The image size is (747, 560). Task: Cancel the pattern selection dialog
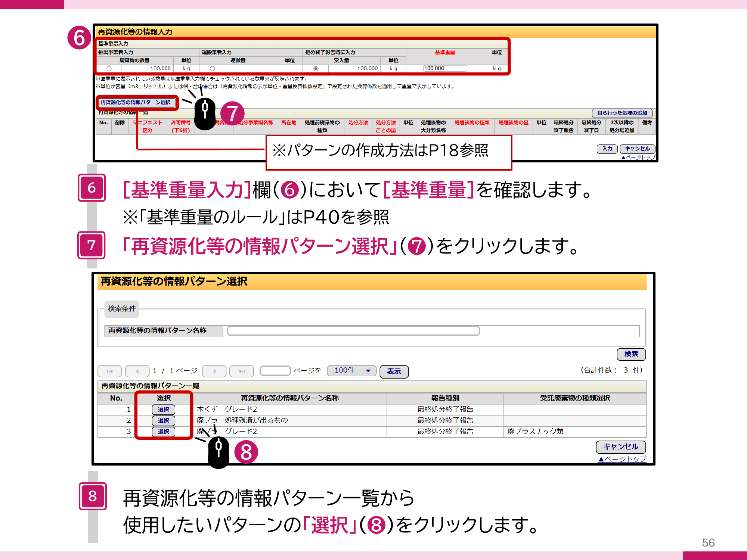(621, 447)
